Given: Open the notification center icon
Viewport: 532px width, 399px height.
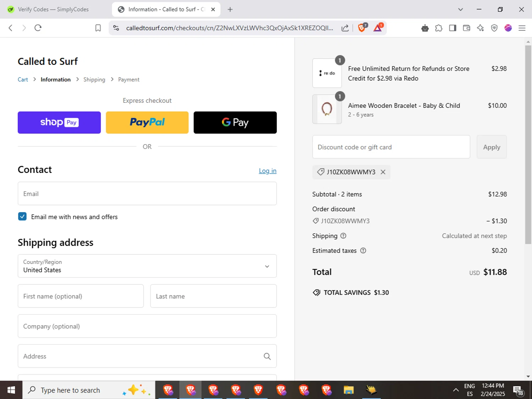Looking at the screenshot, I should (x=518, y=390).
